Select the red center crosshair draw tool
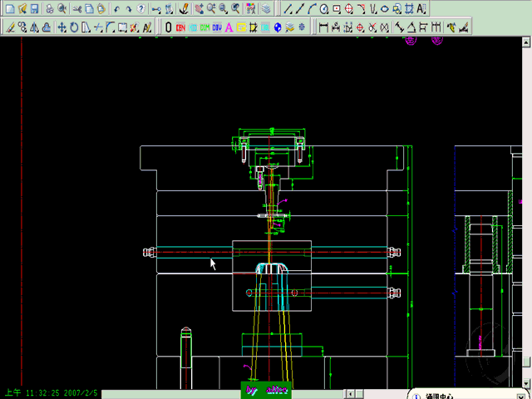 349,9
